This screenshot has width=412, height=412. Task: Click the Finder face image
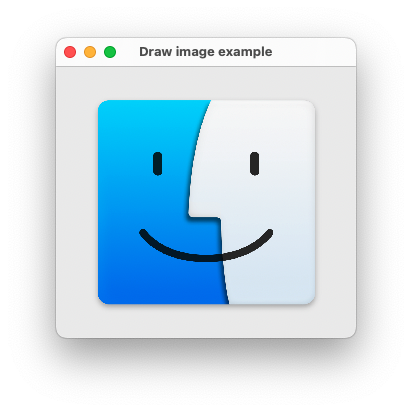tap(206, 202)
